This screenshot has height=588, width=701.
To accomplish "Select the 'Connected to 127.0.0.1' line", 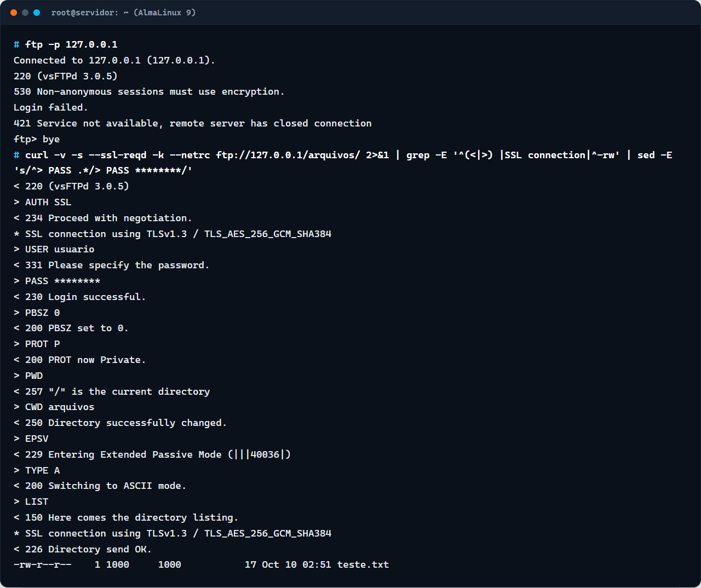I will [x=114, y=60].
